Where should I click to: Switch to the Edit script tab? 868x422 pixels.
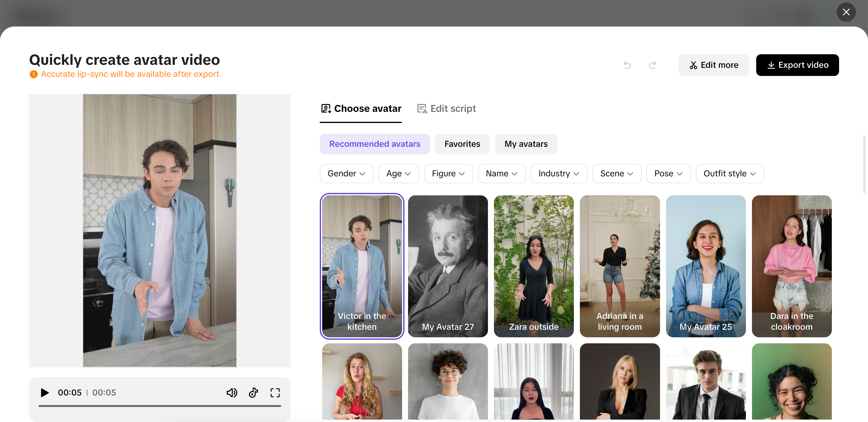[x=446, y=108]
